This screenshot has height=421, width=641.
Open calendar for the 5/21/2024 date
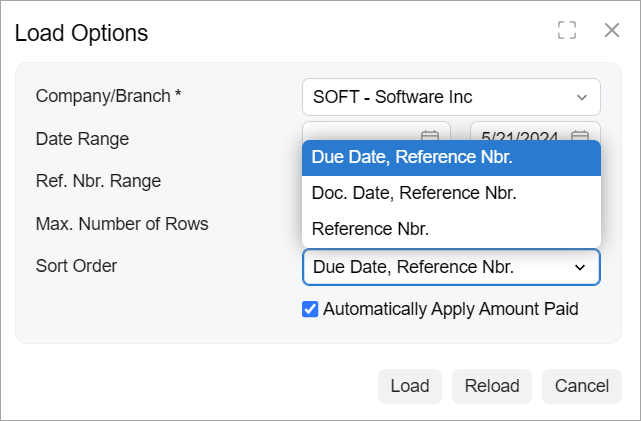[x=580, y=135]
